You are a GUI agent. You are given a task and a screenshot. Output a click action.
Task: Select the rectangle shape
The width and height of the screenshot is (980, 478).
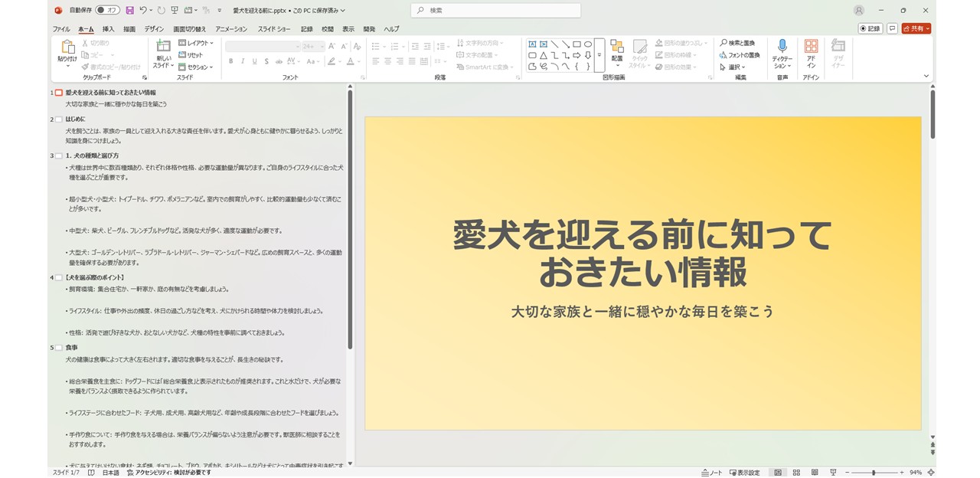coord(577,44)
